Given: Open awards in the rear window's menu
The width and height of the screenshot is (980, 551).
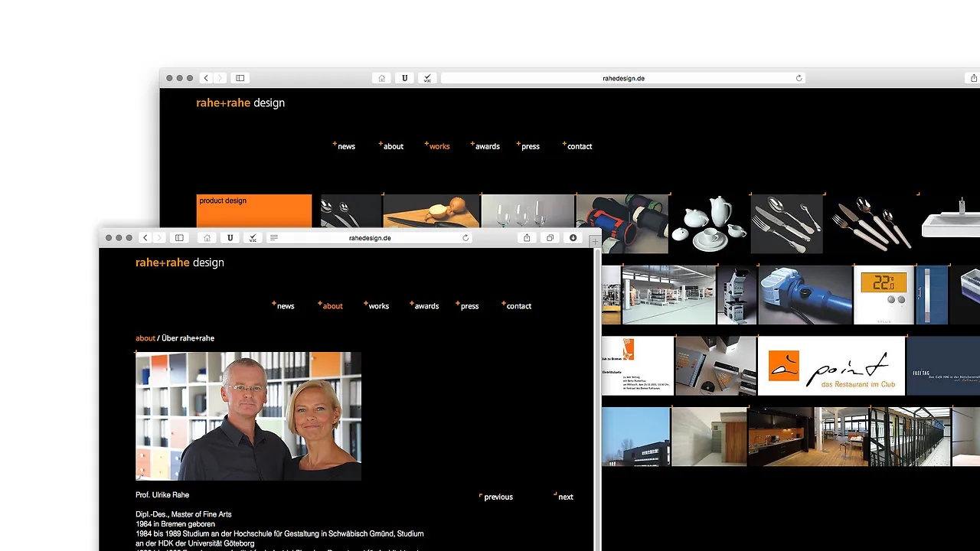Looking at the screenshot, I should 485,145.
